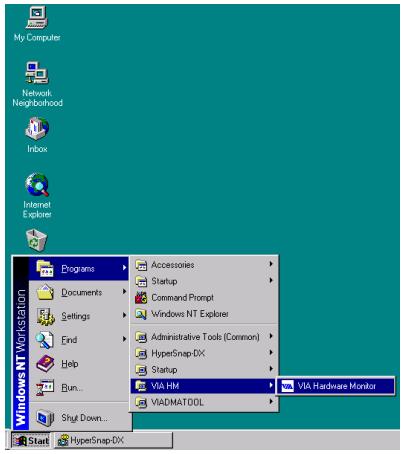Click the VIA HM group icon
The width and height of the screenshot is (404, 454).
141,386
